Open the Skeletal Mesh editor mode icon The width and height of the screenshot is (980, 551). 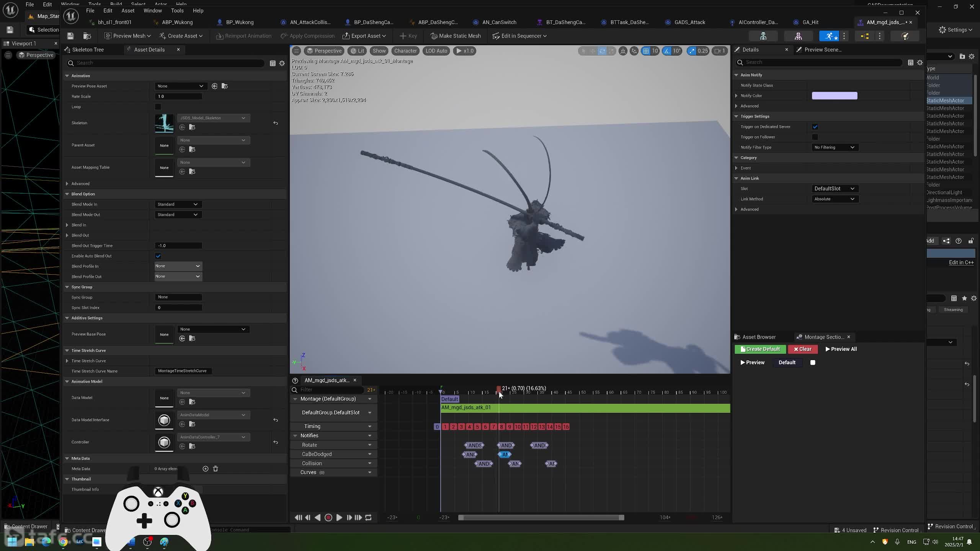[798, 36]
